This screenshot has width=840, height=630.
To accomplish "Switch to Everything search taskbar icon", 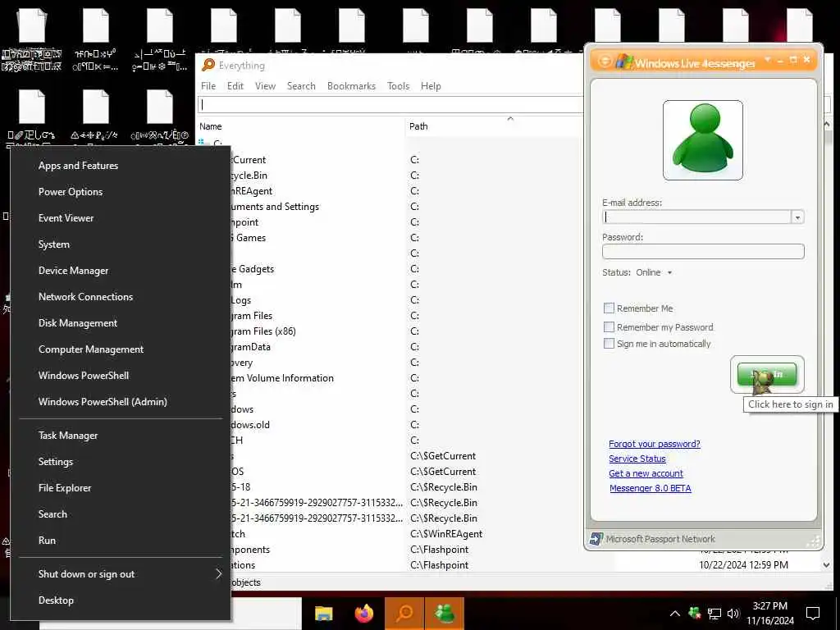I will tap(404, 614).
